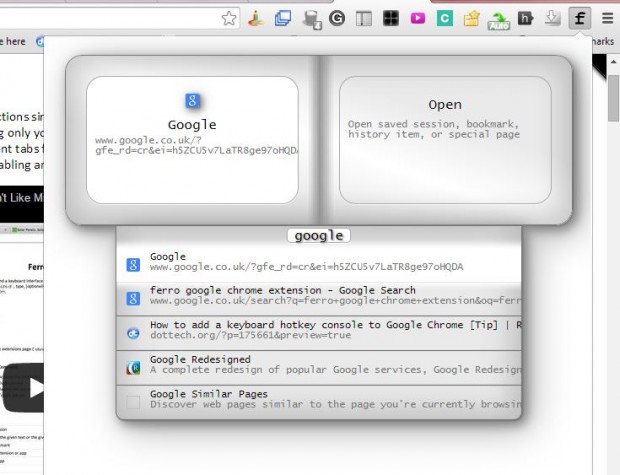
Task: Click the black 'G' circle extension icon
Action: point(337,18)
